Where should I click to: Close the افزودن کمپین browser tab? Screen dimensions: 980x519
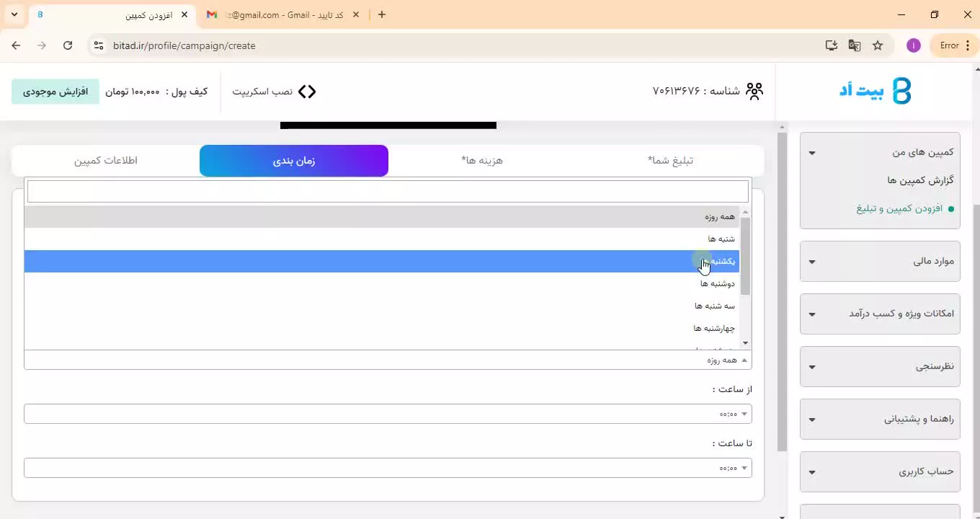(184, 14)
